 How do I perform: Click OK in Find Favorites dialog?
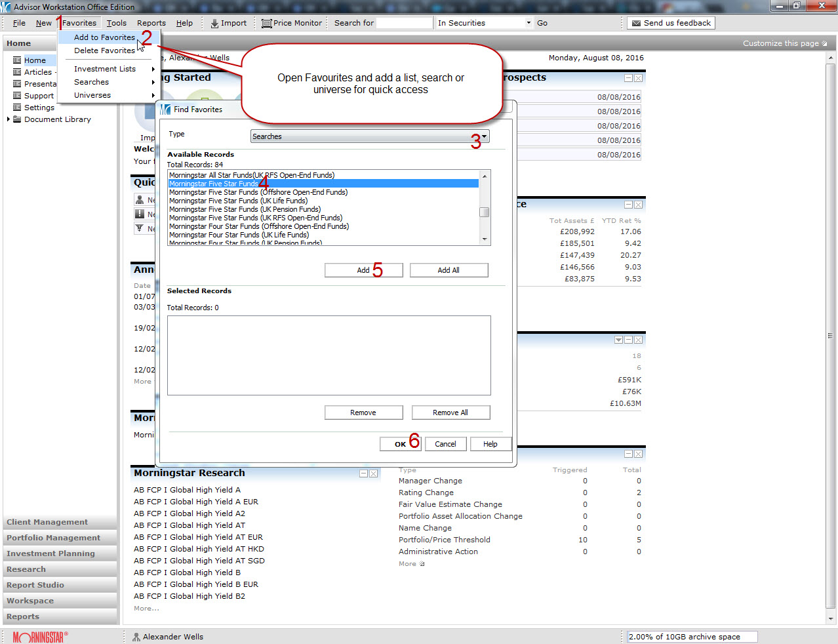coord(400,444)
